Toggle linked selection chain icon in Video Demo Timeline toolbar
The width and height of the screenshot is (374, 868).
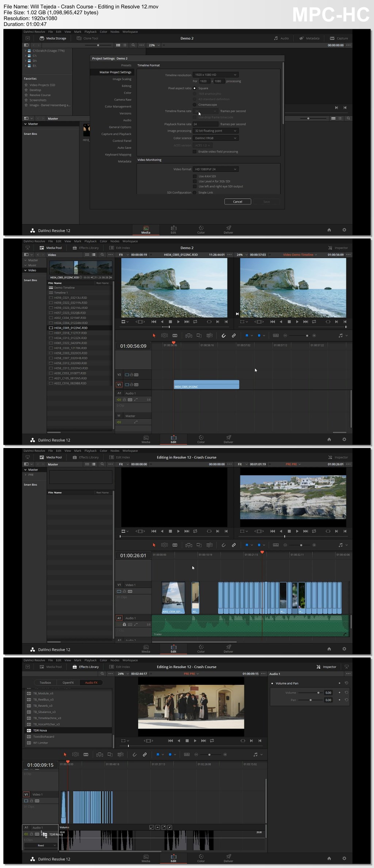[234, 336]
